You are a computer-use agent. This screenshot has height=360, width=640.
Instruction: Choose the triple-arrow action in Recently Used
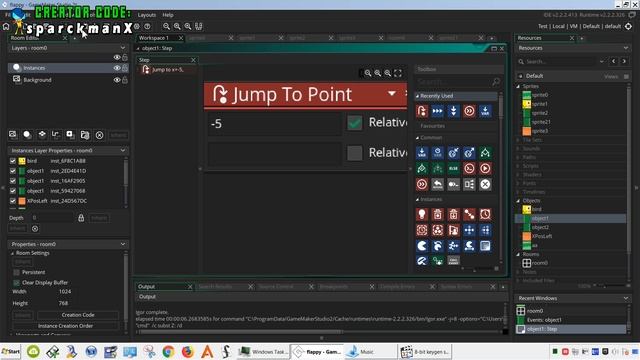[438, 111]
